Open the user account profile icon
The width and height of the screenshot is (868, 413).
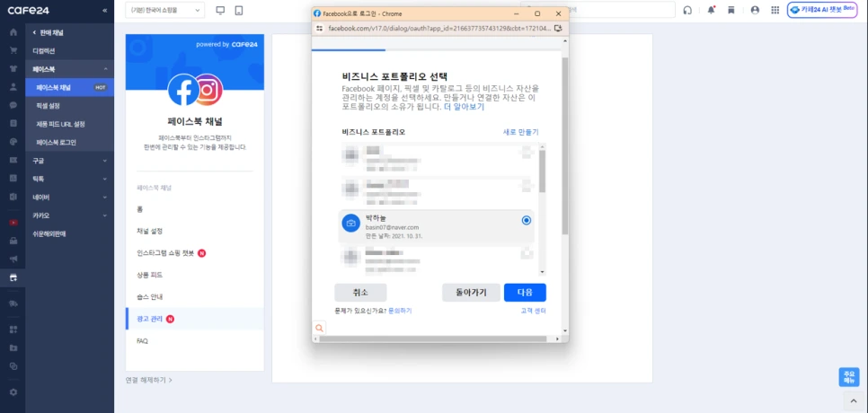(x=755, y=10)
